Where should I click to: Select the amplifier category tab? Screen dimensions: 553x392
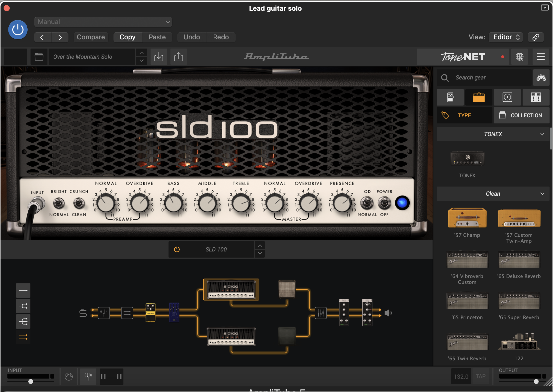(x=479, y=97)
